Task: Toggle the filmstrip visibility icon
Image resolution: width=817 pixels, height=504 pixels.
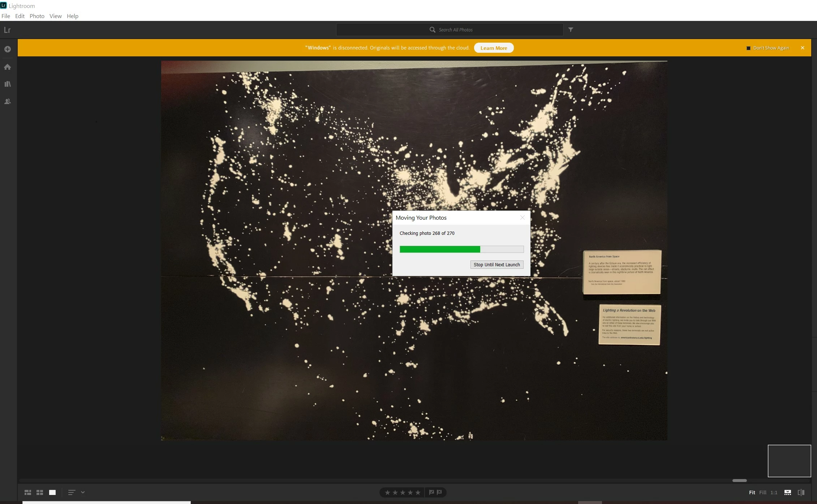Action: click(x=788, y=492)
